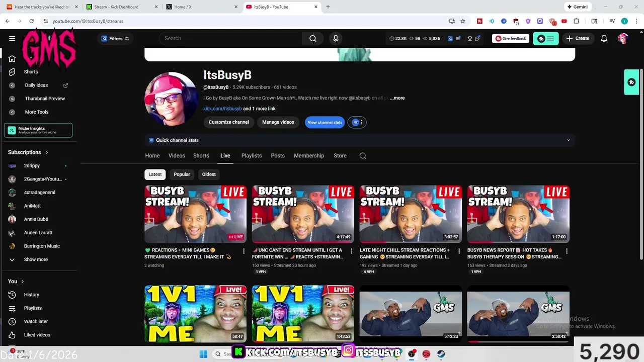The image size is (644, 362).
Task: Open the account avatar menu
Action: (623, 38)
